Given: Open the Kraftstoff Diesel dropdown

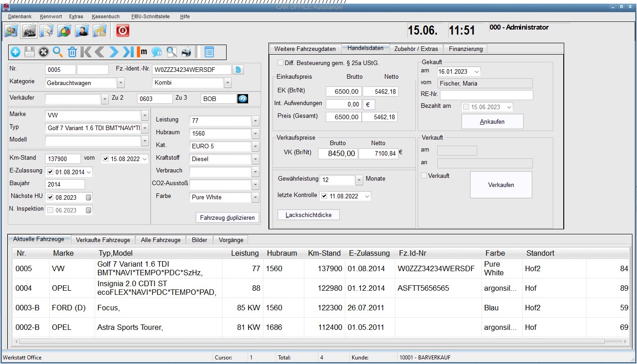Looking at the screenshot, I should [255, 159].
